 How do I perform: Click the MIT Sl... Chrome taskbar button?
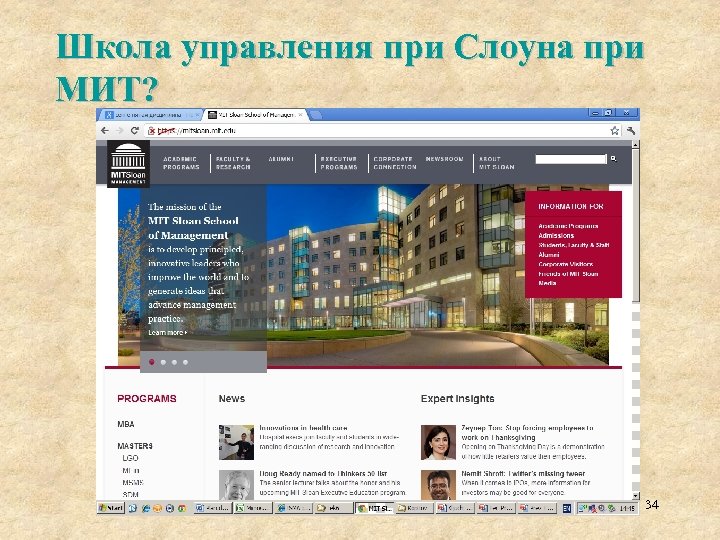375,508
